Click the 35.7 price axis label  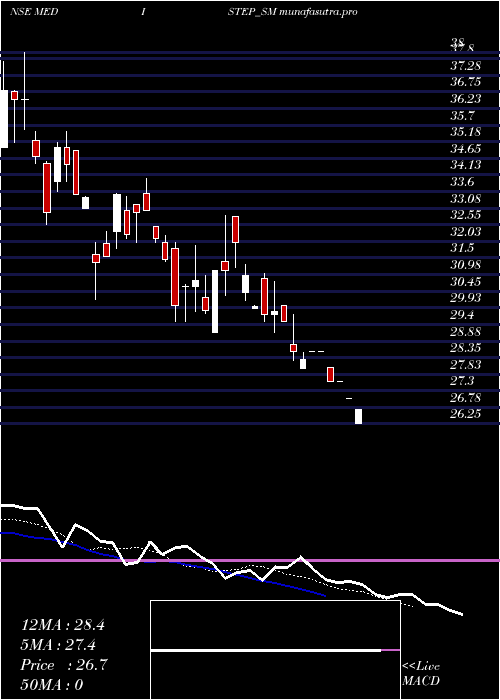(462, 115)
